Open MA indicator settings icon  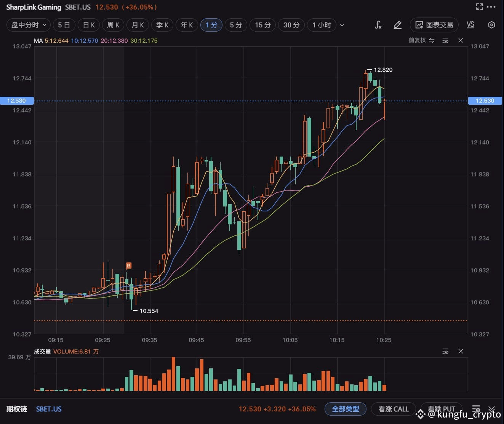pyautogui.click(x=445, y=40)
